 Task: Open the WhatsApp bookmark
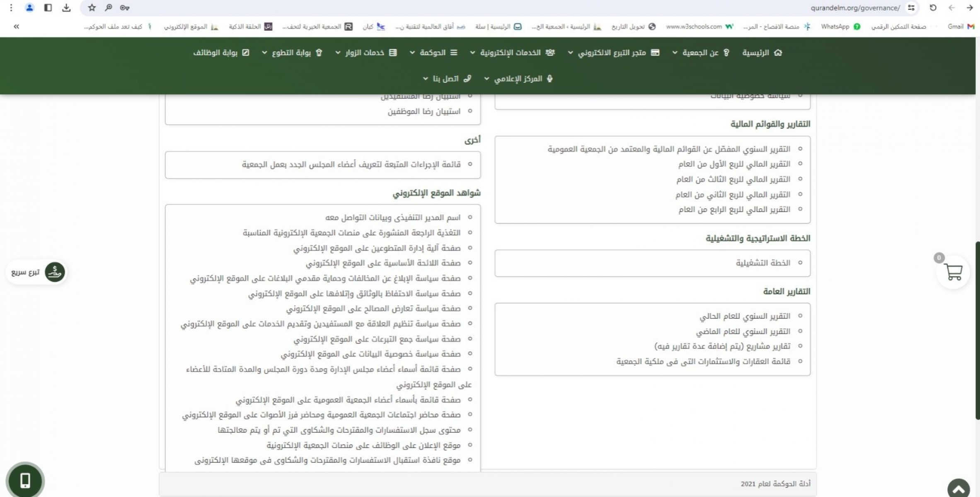tap(840, 27)
